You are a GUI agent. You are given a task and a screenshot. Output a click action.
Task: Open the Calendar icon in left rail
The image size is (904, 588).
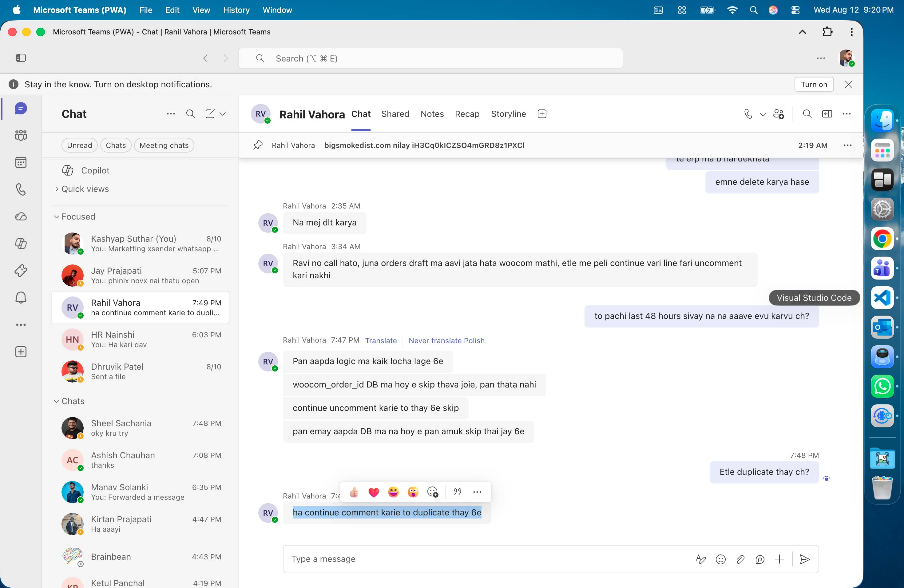21,163
